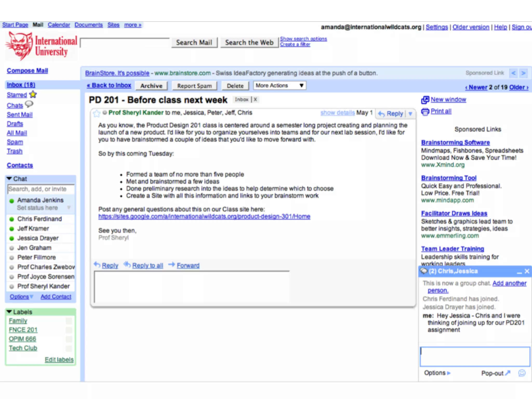The width and height of the screenshot is (532, 399).
Task: Click Compose Mail
Action: point(27,71)
